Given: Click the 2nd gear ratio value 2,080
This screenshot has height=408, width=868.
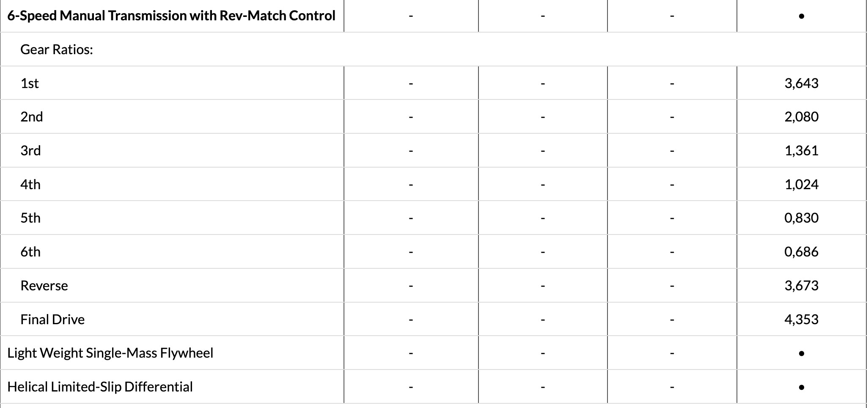Looking at the screenshot, I should pyautogui.click(x=801, y=117).
